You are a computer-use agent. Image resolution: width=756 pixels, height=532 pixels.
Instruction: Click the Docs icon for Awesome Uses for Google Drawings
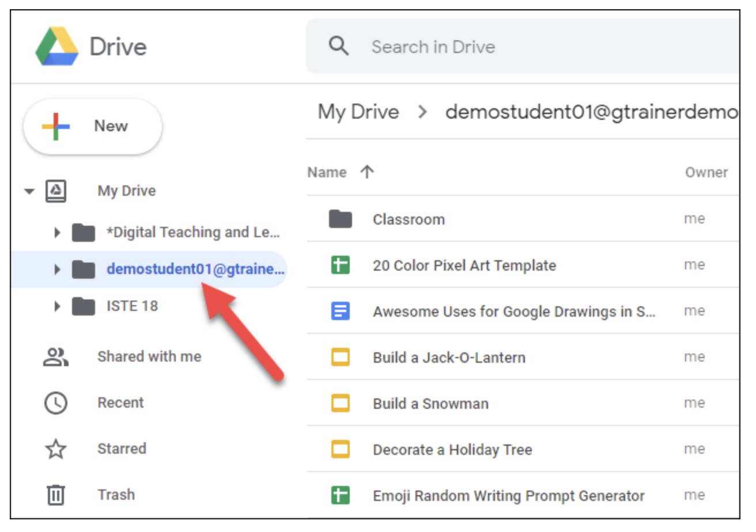point(341,311)
